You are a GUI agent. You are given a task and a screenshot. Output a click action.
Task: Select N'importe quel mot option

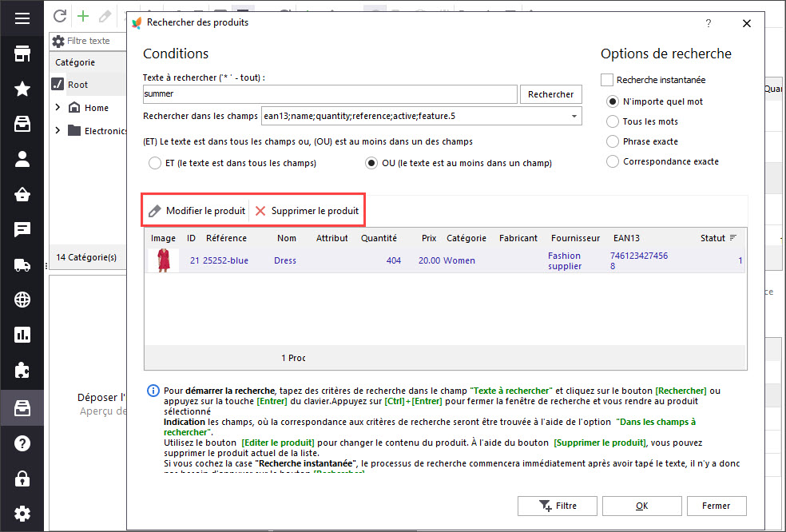[x=612, y=101]
